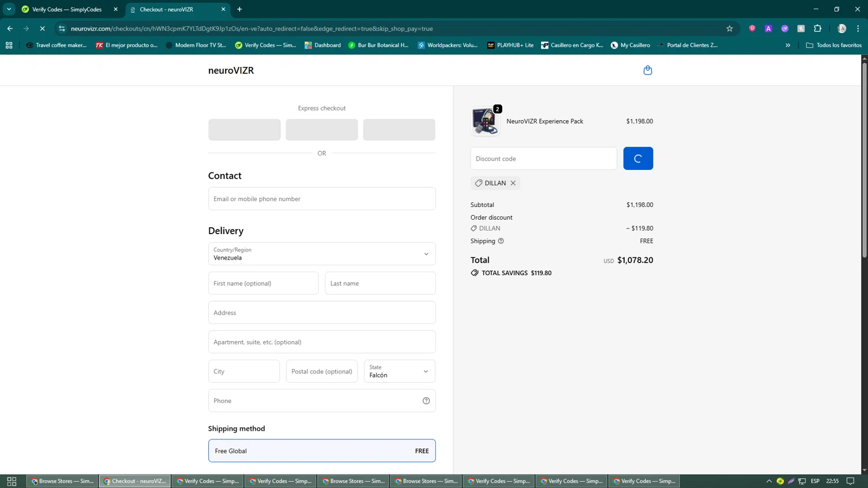868x488 pixels.
Task: Open Modern Floor TV St... bookmark
Action: [196, 45]
